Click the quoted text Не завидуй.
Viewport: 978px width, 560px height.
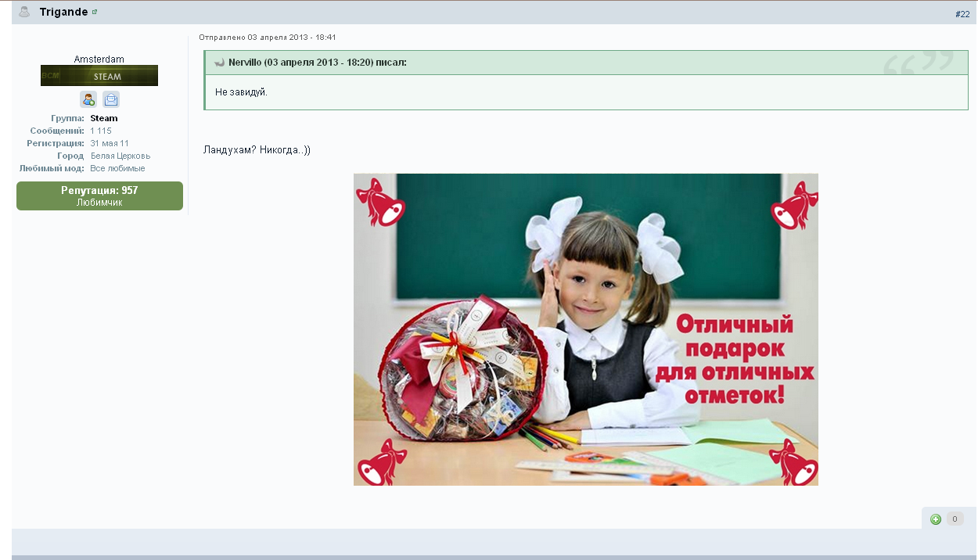[242, 92]
